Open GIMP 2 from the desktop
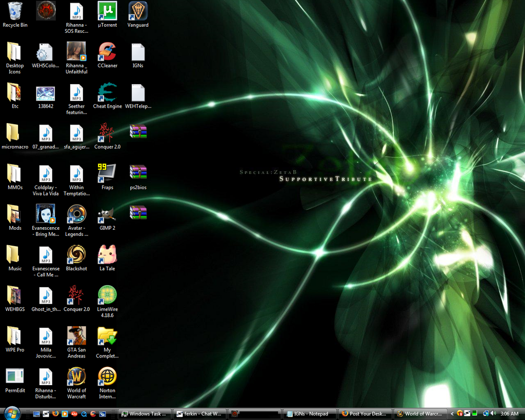This screenshot has width=525, height=420. [x=107, y=214]
